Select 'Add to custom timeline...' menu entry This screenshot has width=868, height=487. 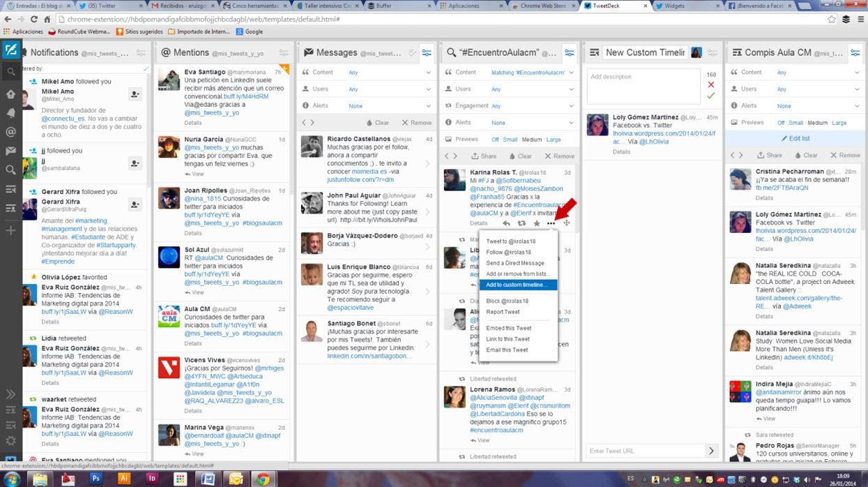coord(517,285)
